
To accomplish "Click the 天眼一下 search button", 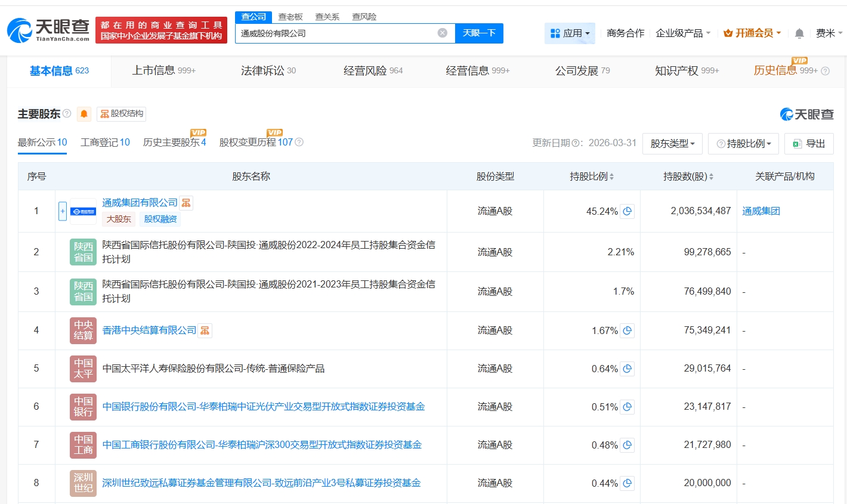I will [x=479, y=33].
